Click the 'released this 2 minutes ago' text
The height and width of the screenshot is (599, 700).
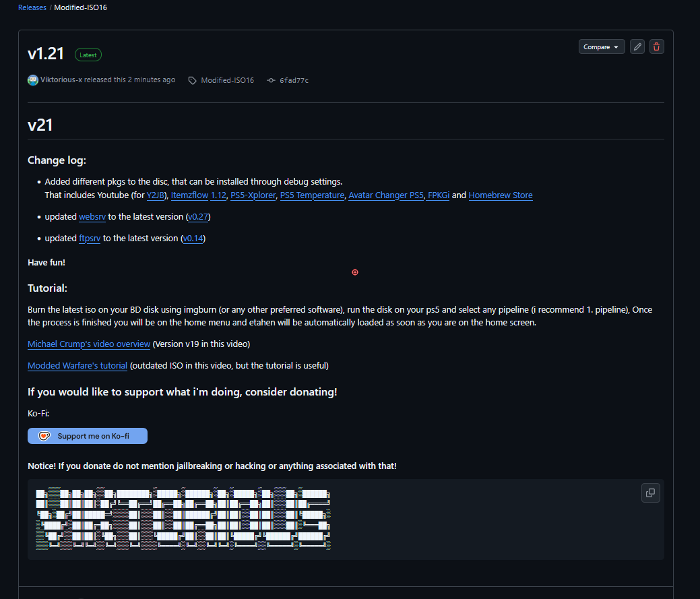(129, 80)
